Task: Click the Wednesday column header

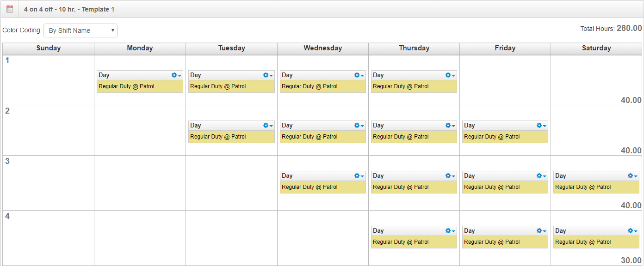Action: (x=322, y=48)
